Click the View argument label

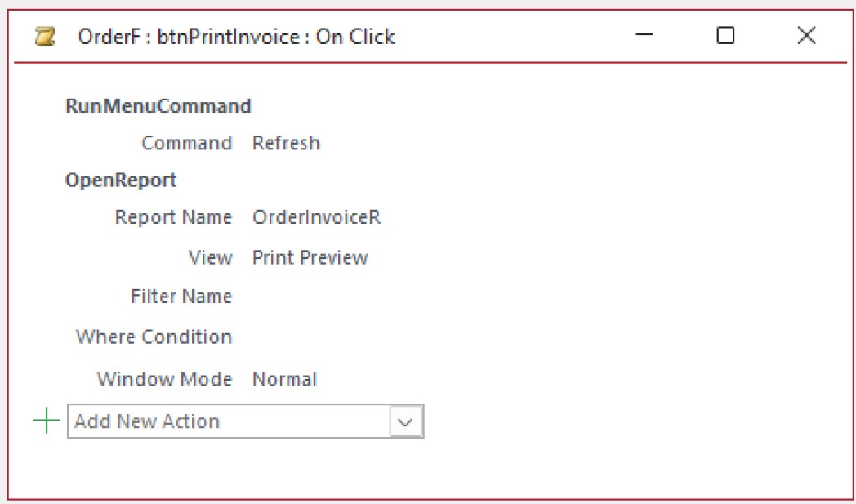point(213,256)
